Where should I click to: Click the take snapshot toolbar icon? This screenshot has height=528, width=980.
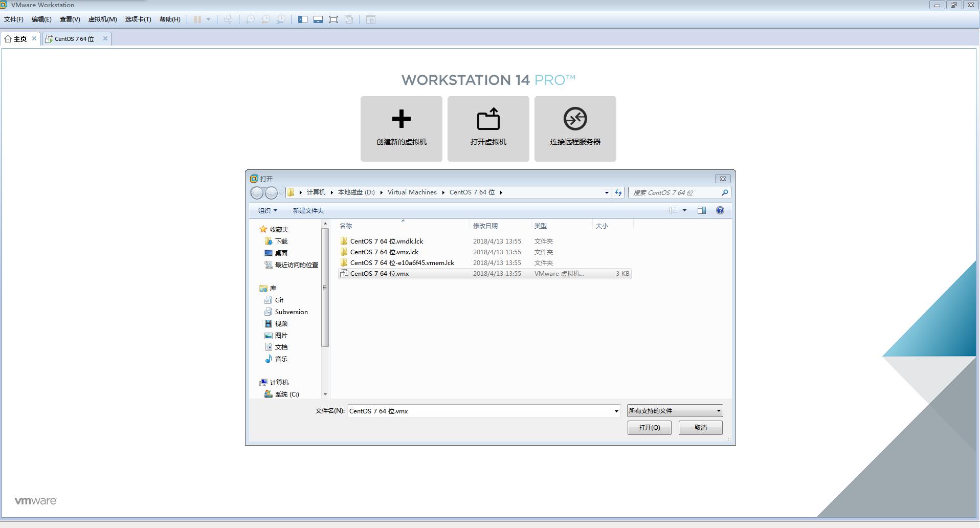(x=250, y=19)
